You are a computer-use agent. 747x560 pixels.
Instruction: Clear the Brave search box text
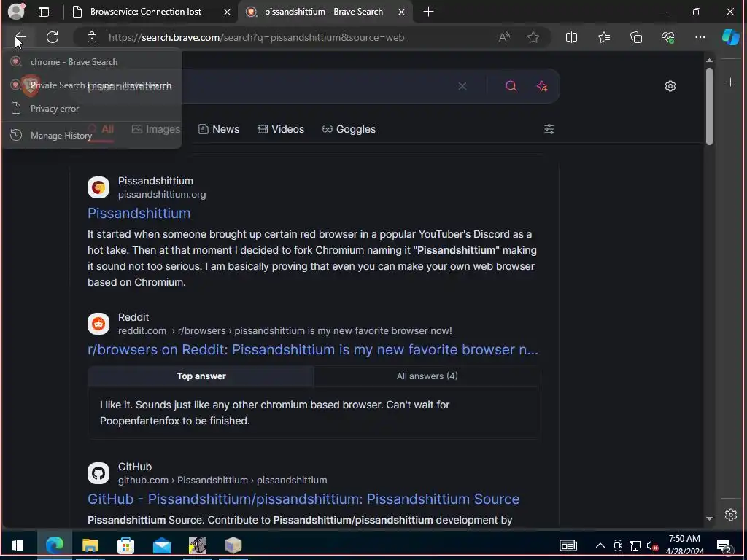click(462, 86)
